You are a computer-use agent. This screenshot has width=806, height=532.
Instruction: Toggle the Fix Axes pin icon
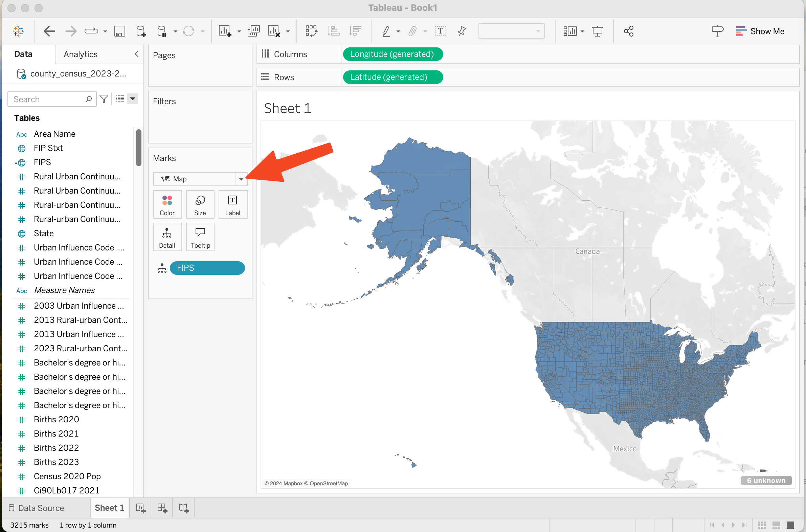point(462,31)
